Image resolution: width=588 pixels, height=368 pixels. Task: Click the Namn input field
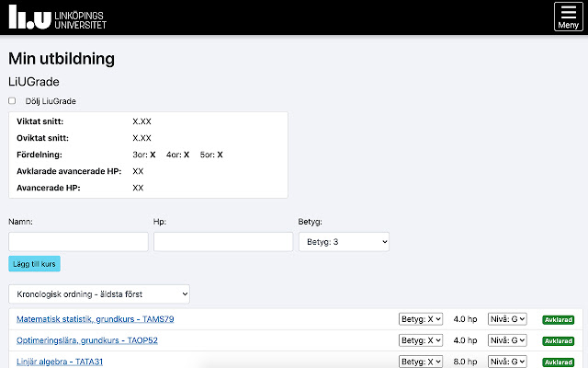click(78, 241)
